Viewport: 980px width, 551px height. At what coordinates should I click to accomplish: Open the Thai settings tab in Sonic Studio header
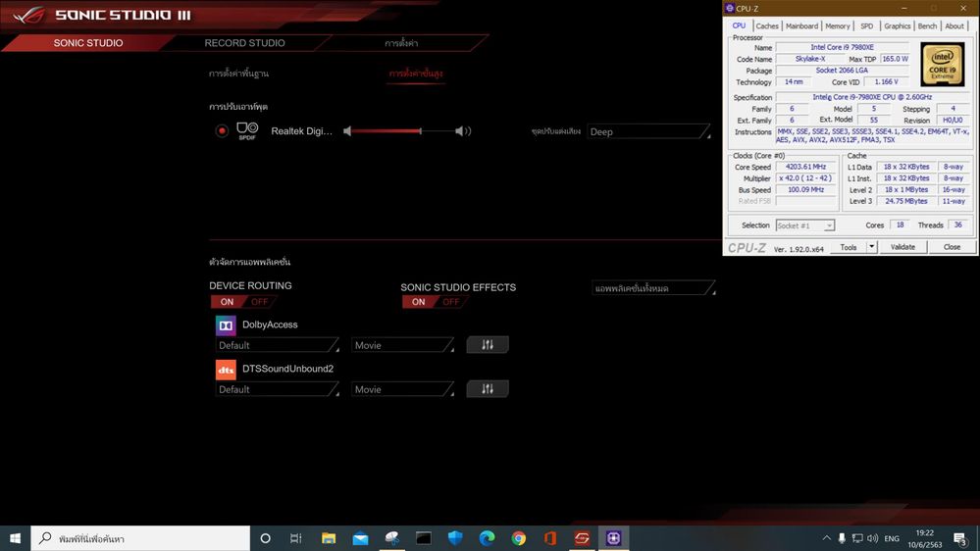(401, 43)
